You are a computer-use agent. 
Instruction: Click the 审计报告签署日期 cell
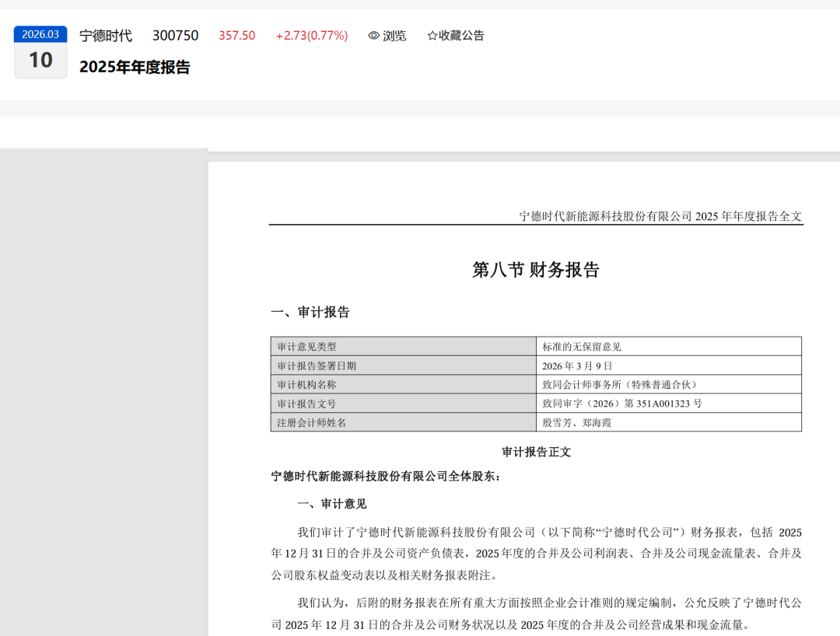404,365
